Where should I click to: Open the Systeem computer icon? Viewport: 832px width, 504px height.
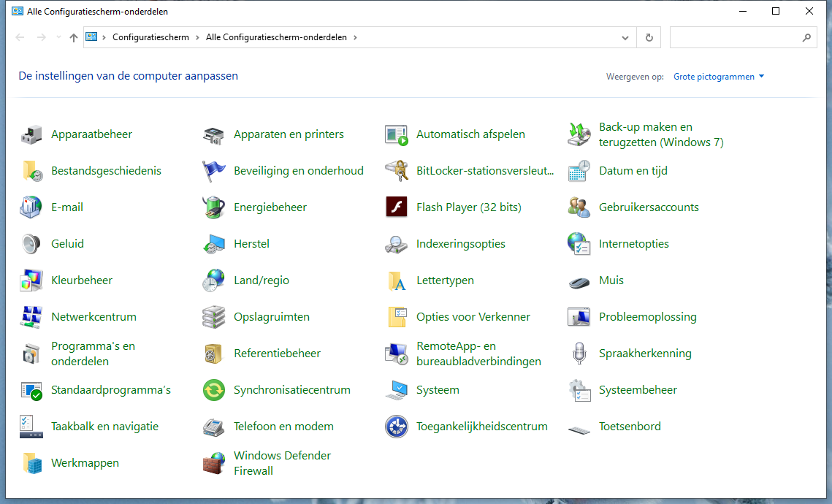[397, 390]
